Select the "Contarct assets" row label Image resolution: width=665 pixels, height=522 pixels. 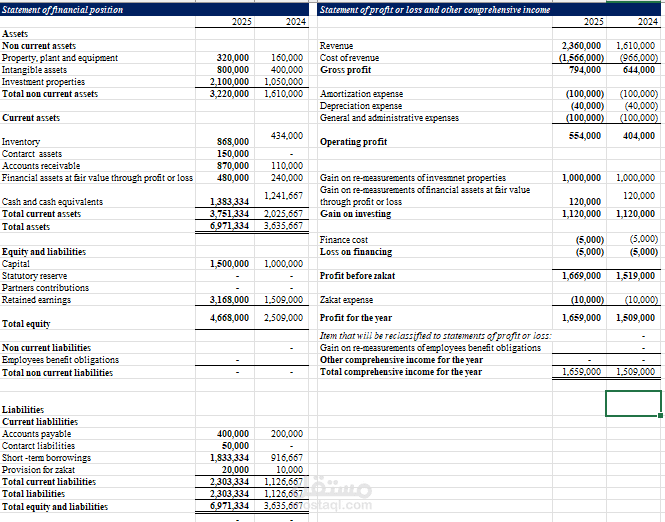point(32,154)
